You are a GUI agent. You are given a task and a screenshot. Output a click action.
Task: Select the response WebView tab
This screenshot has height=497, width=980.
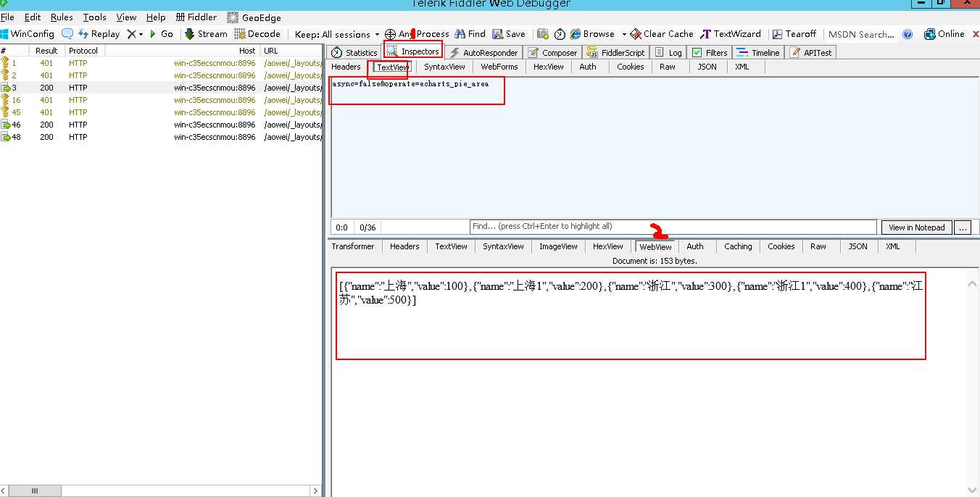pyautogui.click(x=655, y=246)
